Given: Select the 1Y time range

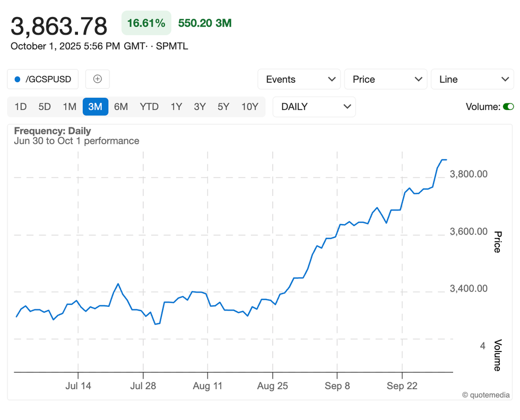Looking at the screenshot, I should click(176, 107).
